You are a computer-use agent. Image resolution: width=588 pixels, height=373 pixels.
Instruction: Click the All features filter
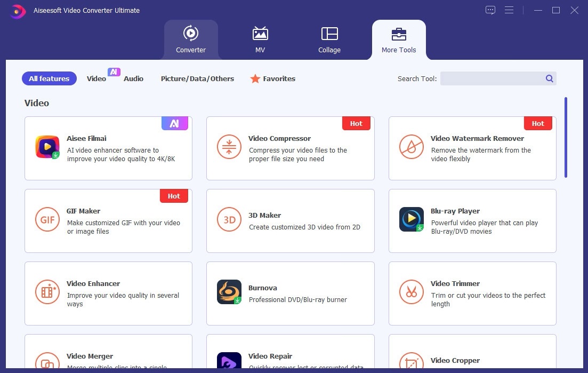coord(49,78)
